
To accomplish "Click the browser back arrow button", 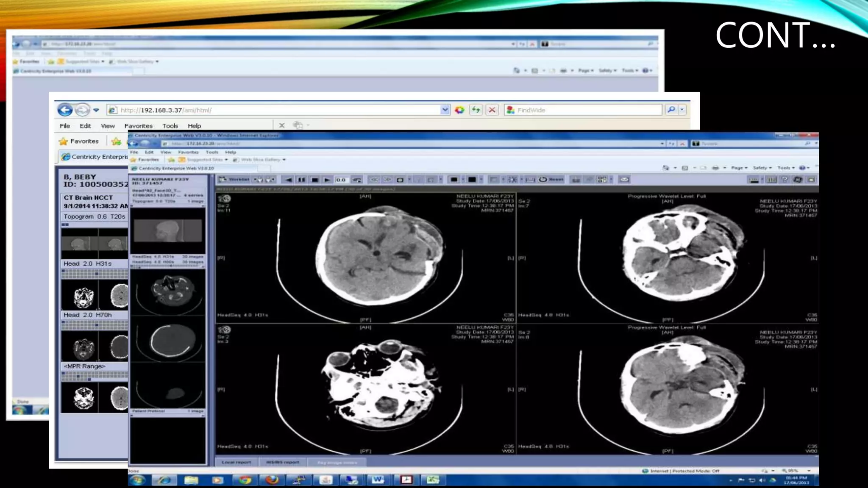I will (x=65, y=110).
